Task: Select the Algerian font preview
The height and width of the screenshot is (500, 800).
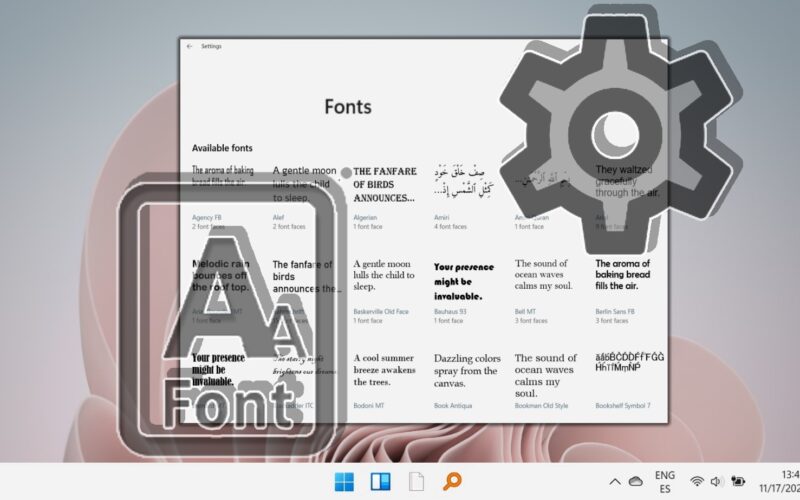Action: pyautogui.click(x=385, y=184)
